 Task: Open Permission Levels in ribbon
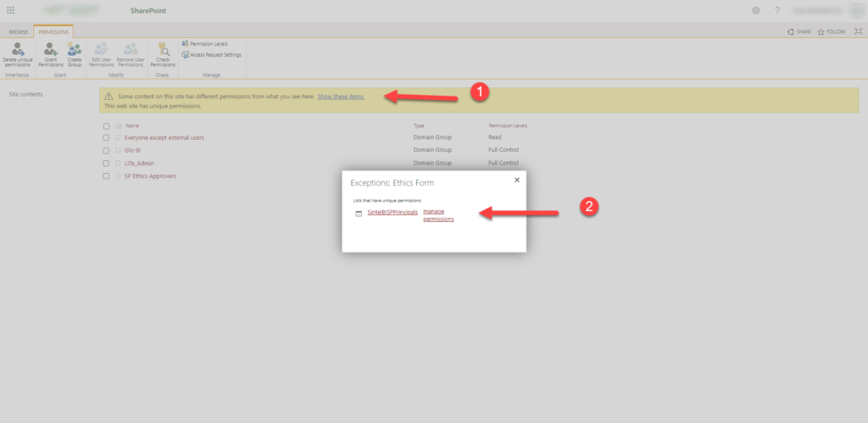pyautogui.click(x=204, y=44)
